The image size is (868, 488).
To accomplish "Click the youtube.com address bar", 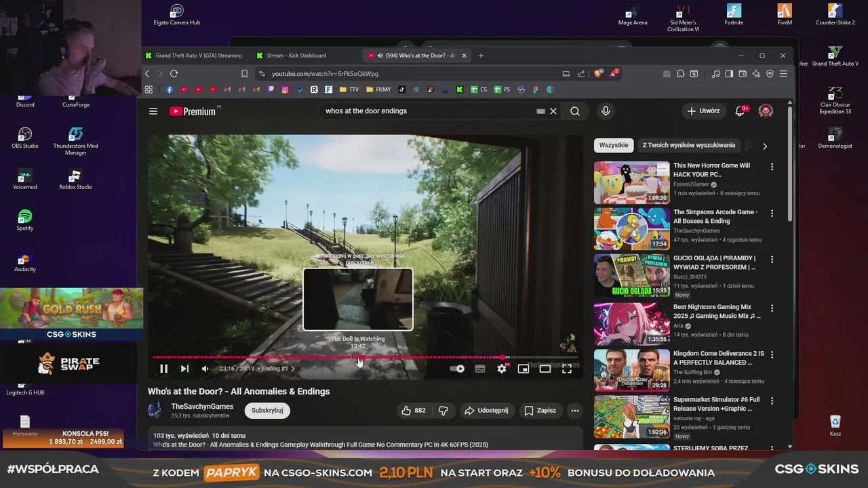I will [x=407, y=73].
